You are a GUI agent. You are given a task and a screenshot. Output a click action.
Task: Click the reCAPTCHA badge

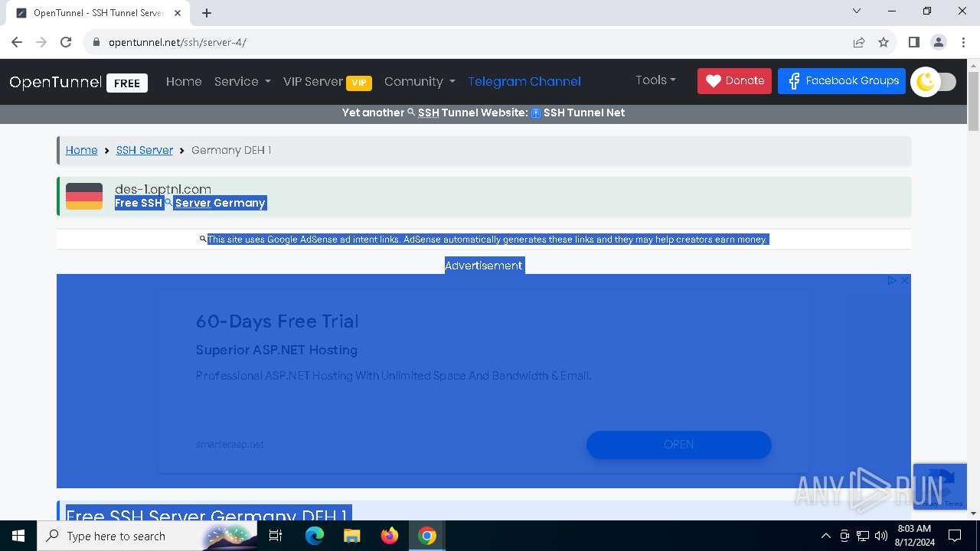pyautogui.click(x=939, y=486)
